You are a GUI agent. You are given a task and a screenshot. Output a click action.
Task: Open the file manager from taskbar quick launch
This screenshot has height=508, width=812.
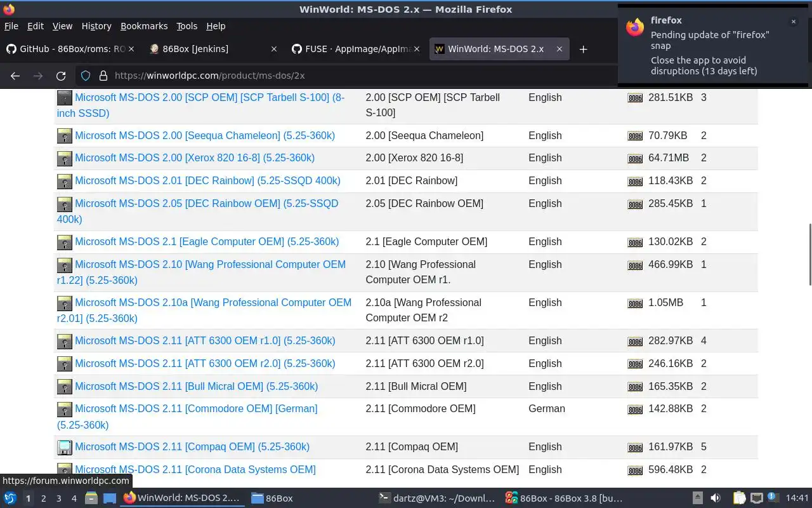pyautogui.click(x=91, y=498)
